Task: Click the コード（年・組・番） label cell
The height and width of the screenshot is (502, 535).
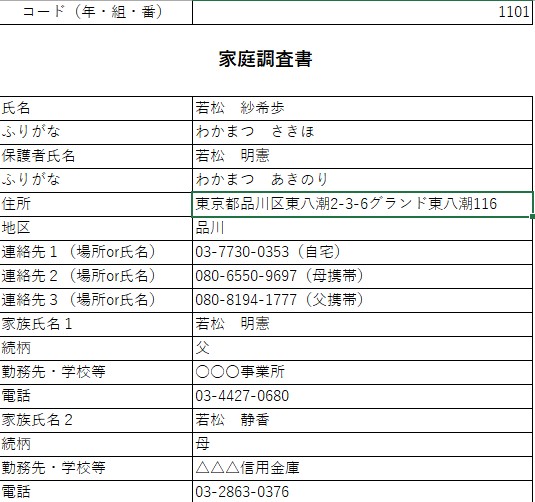Action: pyautogui.click(x=96, y=12)
